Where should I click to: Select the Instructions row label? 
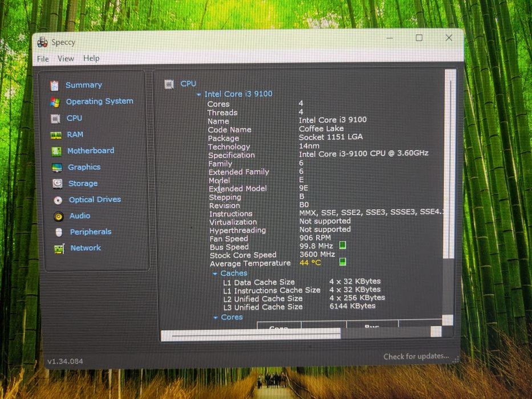[231, 214]
